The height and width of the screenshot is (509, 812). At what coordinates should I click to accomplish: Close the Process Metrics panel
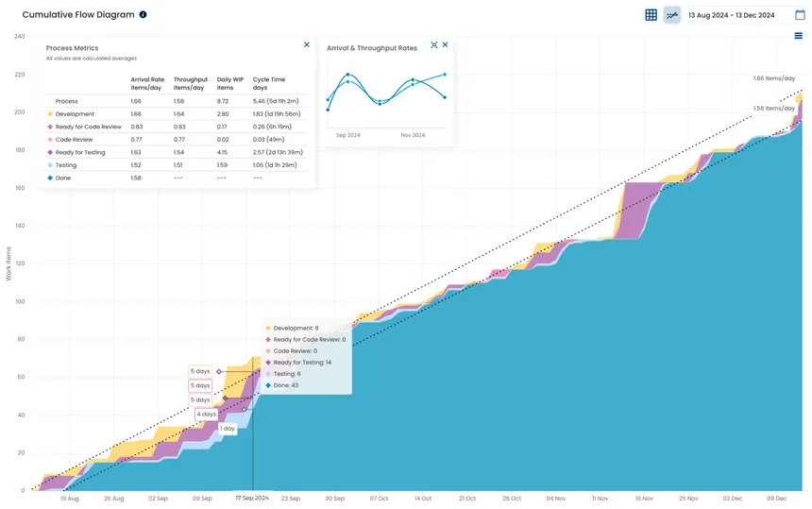pos(307,45)
